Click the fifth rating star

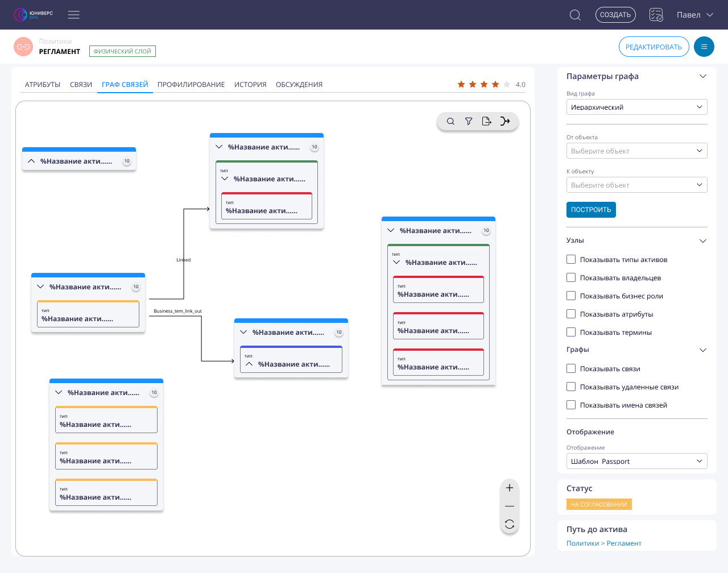click(x=507, y=85)
